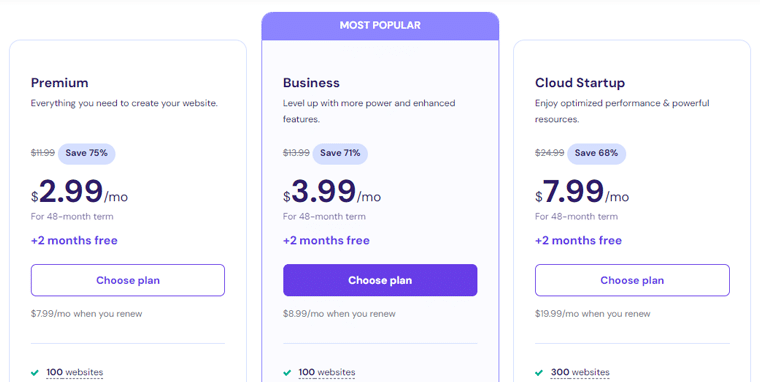760x382 pixels.
Task: Click '+2 months free' under Business
Action: (x=326, y=240)
